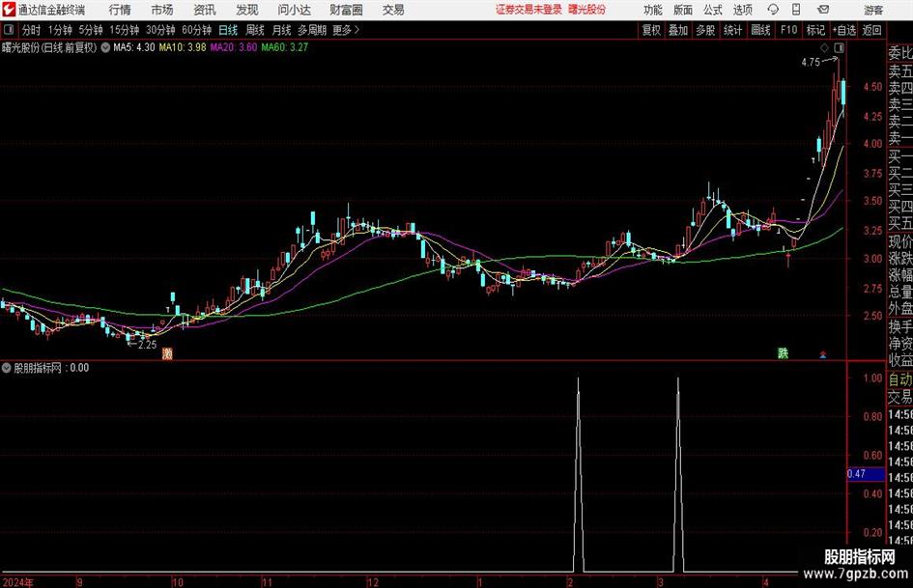
Task: Click the 2.25 low price label
Action: click(147, 345)
